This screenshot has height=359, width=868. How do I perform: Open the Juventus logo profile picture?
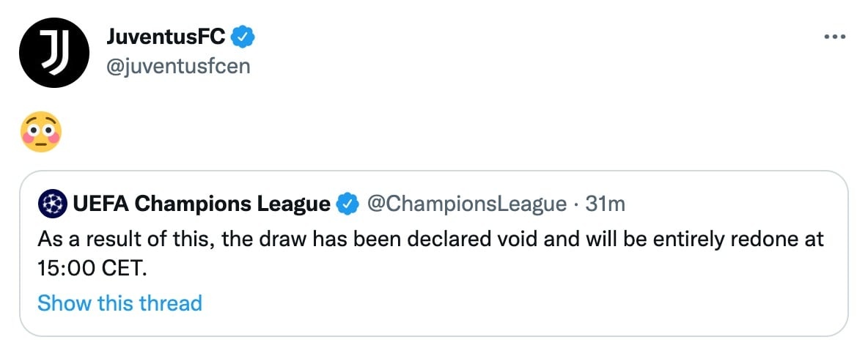tap(54, 53)
